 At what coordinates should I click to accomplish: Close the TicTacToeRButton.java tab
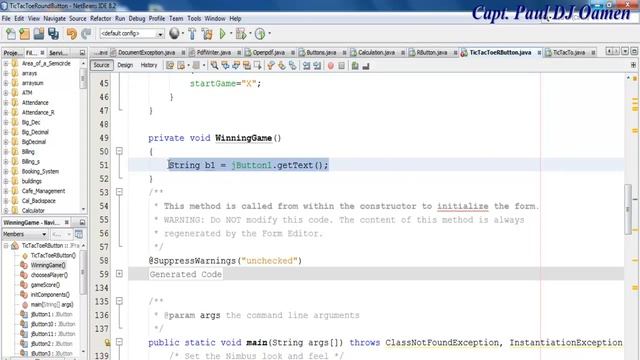coord(539,53)
